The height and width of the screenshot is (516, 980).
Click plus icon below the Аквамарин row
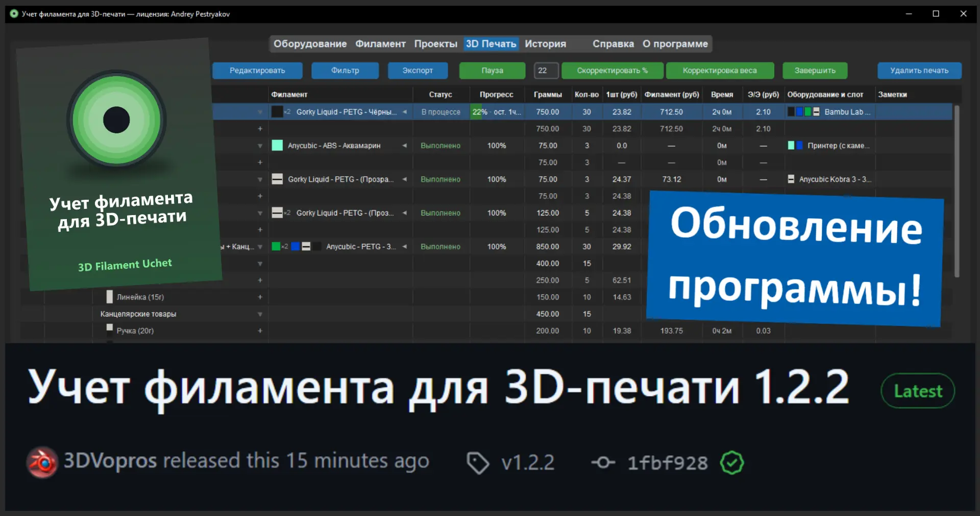pos(260,162)
